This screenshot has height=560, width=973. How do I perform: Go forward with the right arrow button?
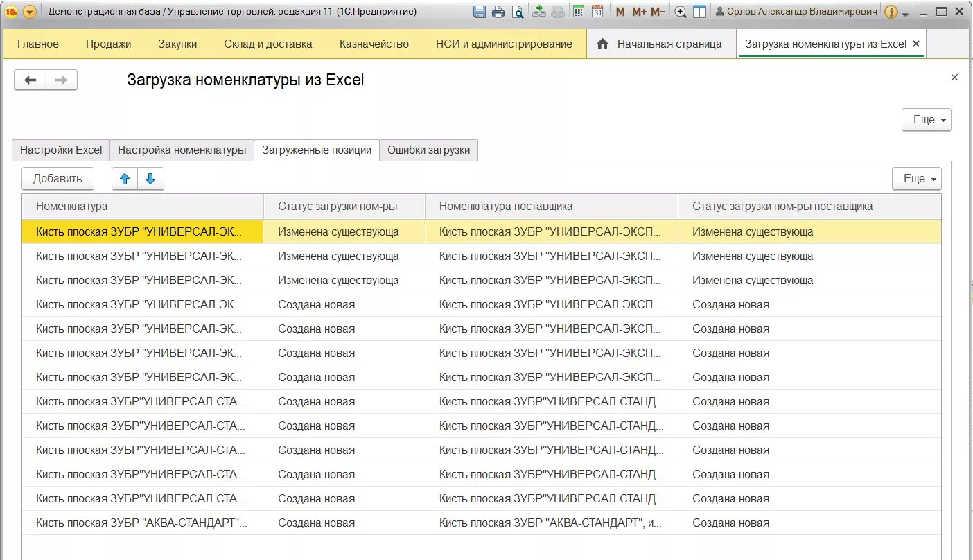[x=62, y=80]
